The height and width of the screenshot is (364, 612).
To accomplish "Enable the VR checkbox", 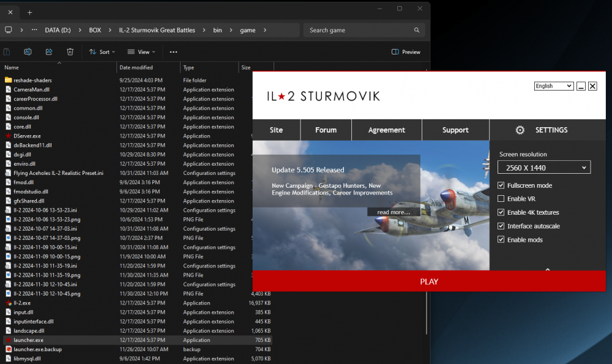I will (500, 199).
